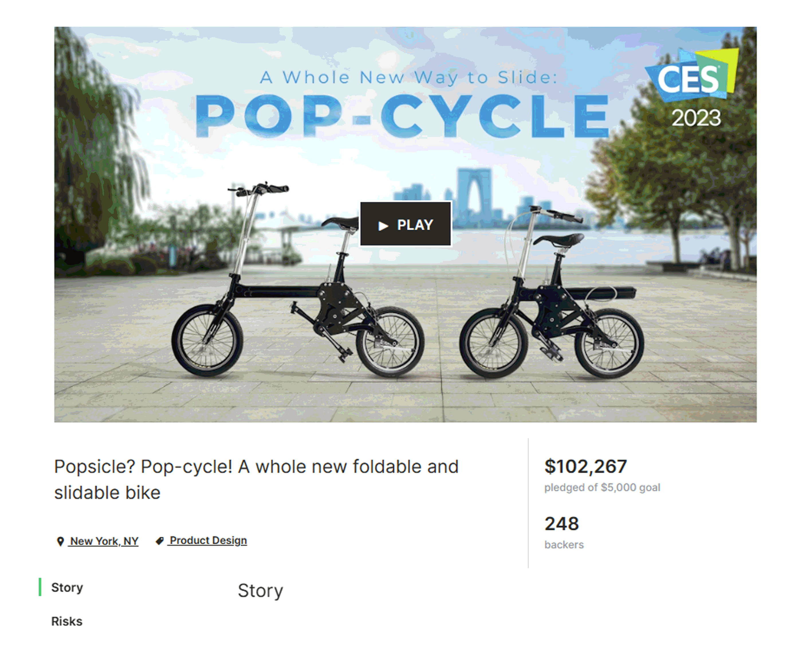Click the play triangle icon
812x650 pixels.
(x=383, y=226)
